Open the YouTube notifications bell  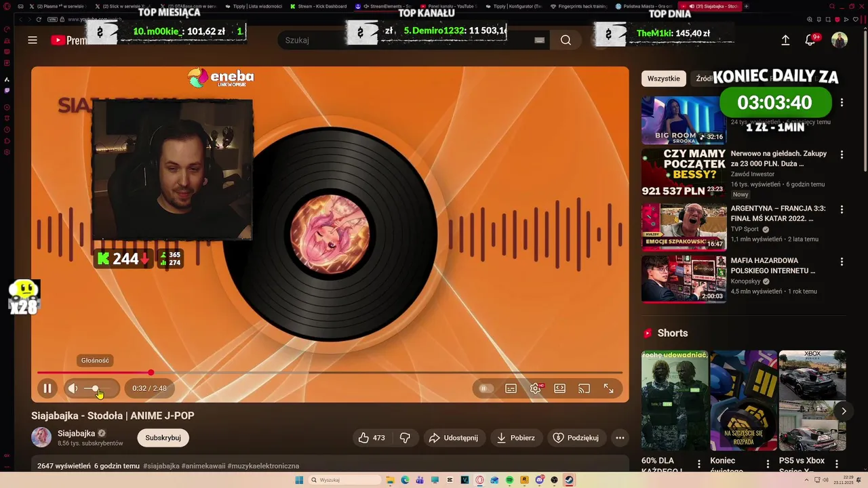click(810, 40)
